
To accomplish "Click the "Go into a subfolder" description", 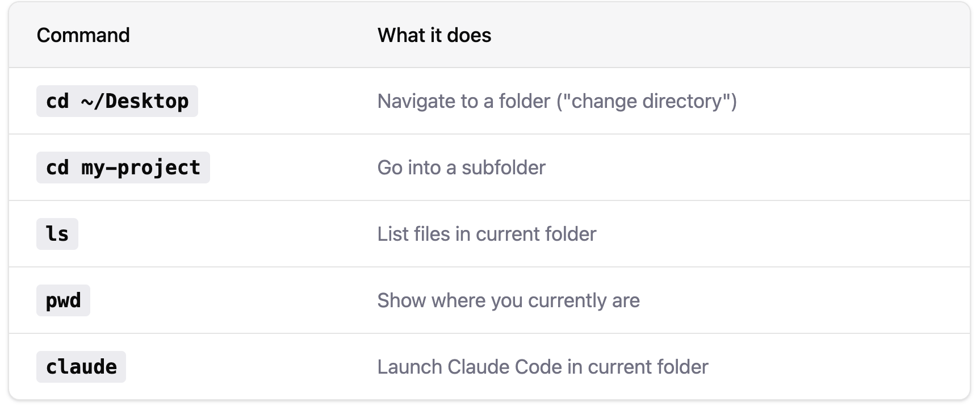I will (x=461, y=168).
